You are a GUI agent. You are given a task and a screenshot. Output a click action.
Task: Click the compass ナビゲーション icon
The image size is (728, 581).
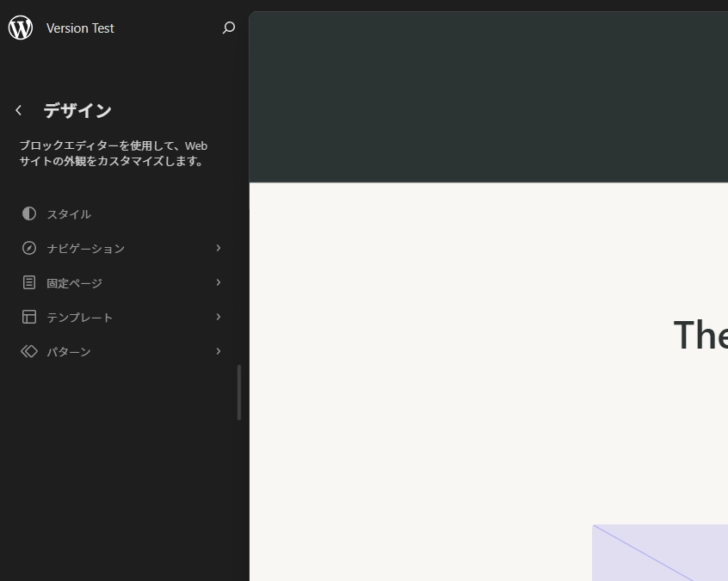point(29,248)
